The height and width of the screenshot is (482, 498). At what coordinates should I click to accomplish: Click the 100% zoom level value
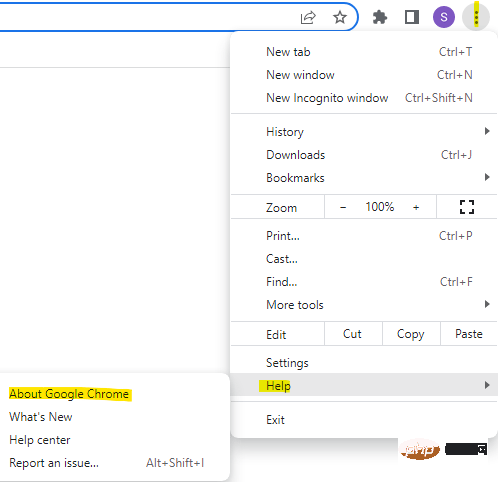point(380,207)
